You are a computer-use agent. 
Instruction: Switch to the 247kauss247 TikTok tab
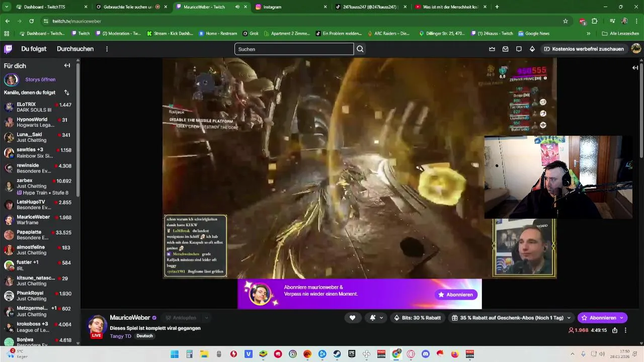(x=371, y=7)
